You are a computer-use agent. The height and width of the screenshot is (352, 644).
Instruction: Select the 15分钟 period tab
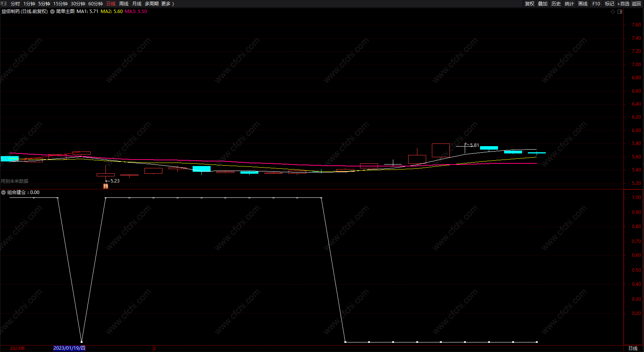coord(60,4)
